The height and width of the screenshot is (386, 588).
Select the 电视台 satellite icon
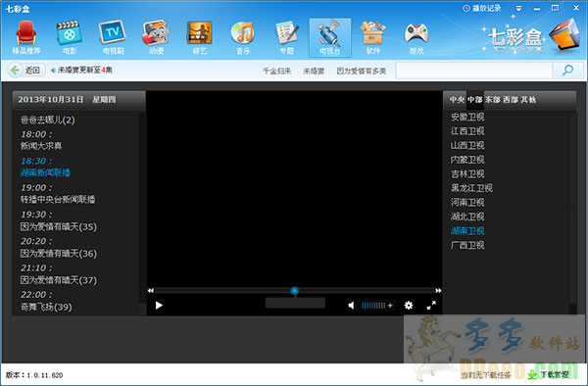coord(330,37)
